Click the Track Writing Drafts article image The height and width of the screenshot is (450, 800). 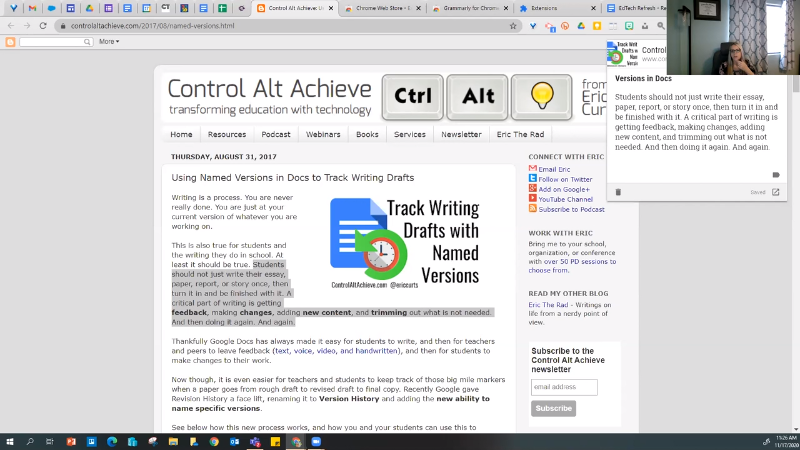point(405,243)
